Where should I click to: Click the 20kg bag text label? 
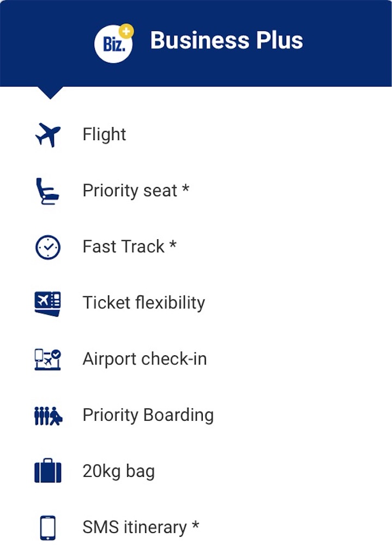pos(118,471)
